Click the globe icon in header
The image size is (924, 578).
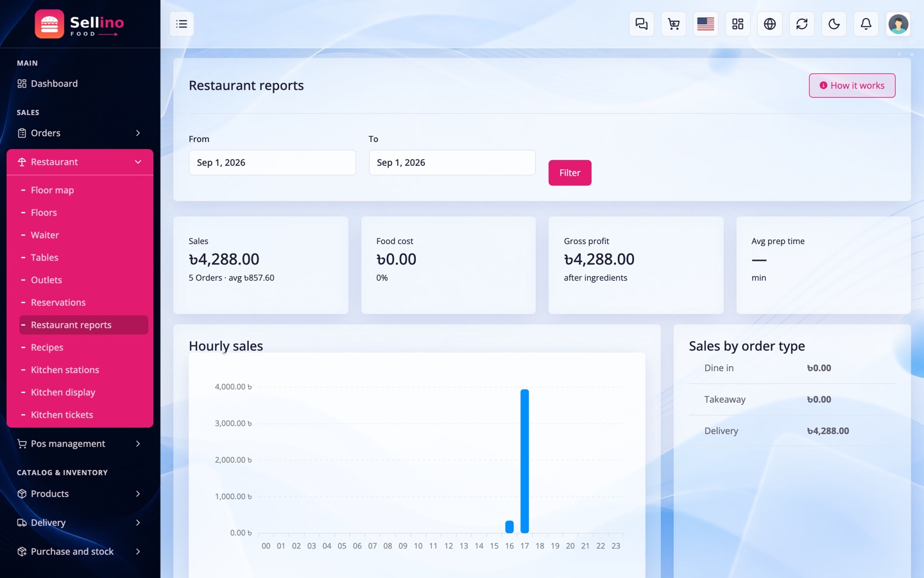[x=770, y=24]
